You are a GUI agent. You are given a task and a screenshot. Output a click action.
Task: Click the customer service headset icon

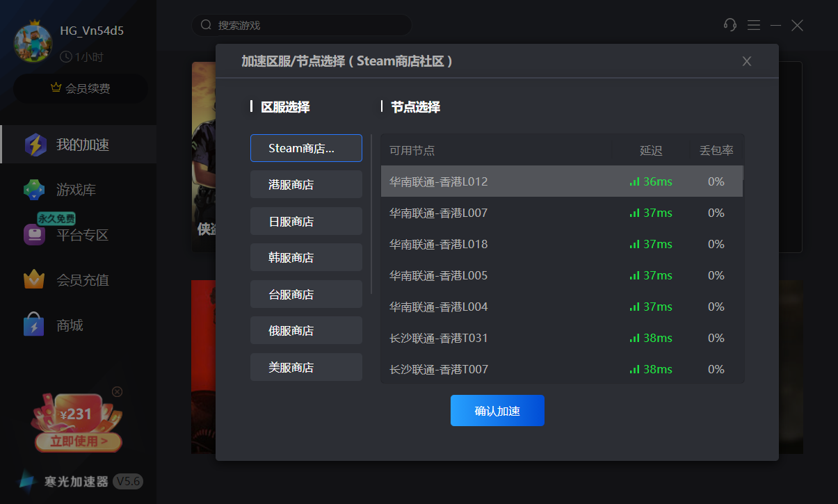[x=730, y=25]
